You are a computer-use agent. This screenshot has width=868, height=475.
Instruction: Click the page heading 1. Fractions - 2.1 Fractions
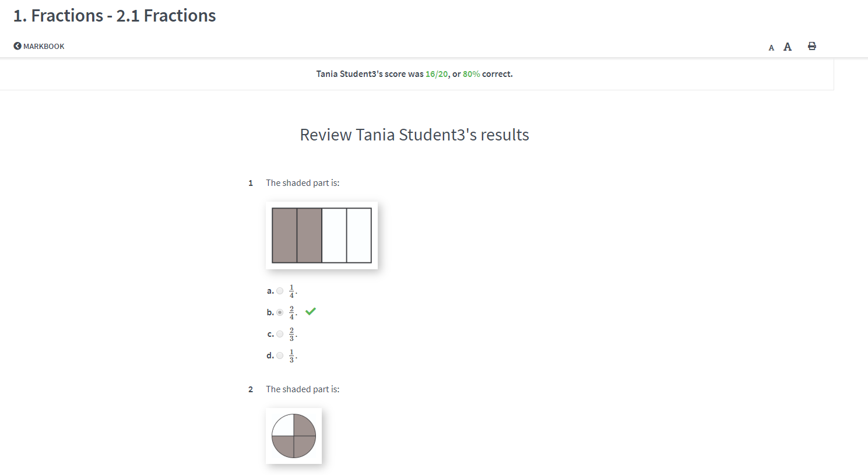tap(114, 15)
